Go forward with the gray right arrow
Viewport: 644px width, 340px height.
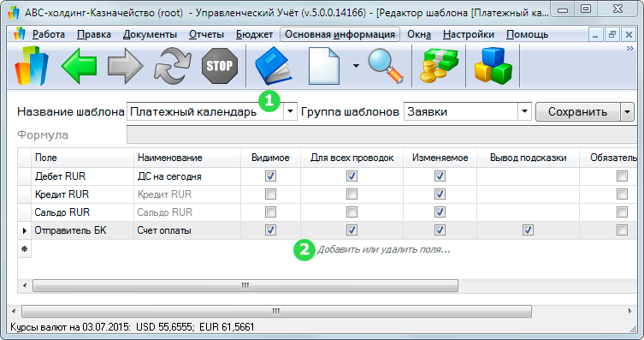(x=125, y=66)
